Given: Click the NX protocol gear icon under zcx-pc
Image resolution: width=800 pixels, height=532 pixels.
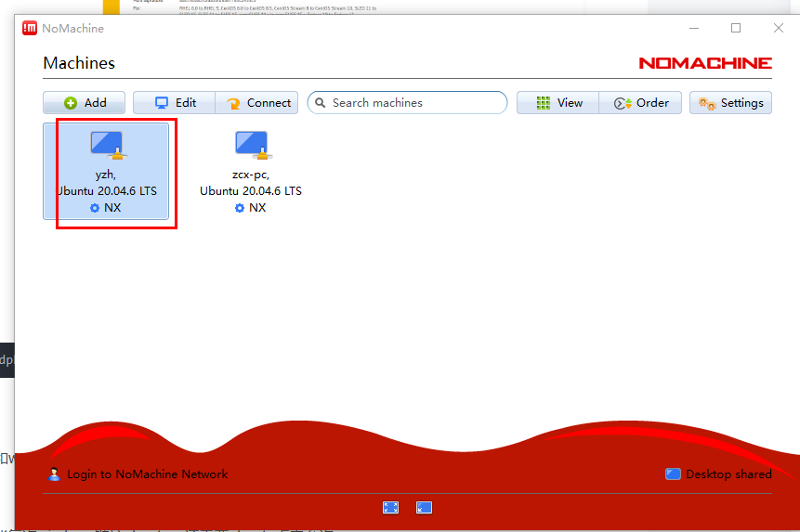Looking at the screenshot, I should [240, 208].
